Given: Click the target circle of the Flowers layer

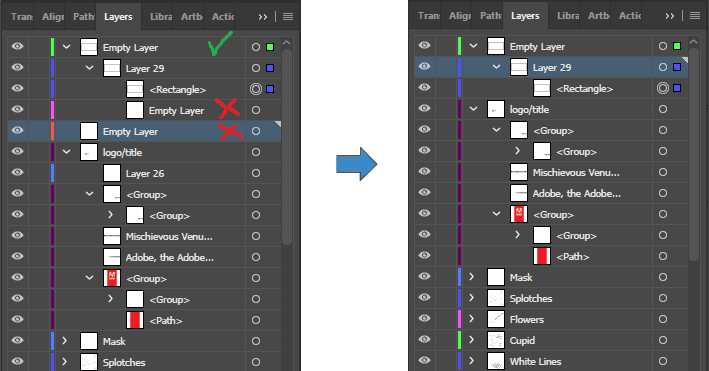Looking at the screenshot, I should click(663, 319).
